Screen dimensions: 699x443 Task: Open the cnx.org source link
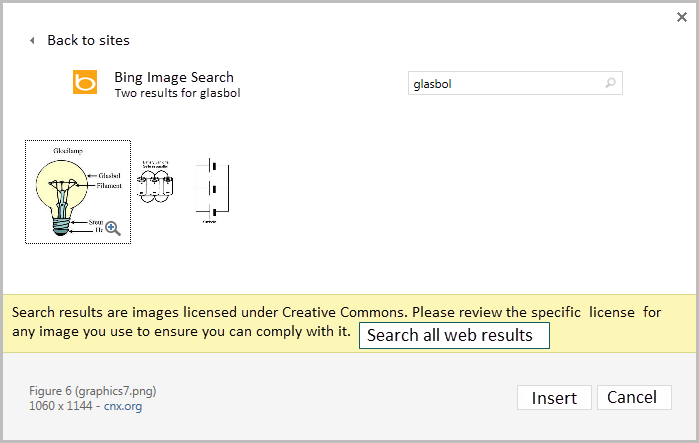point(140,406)
